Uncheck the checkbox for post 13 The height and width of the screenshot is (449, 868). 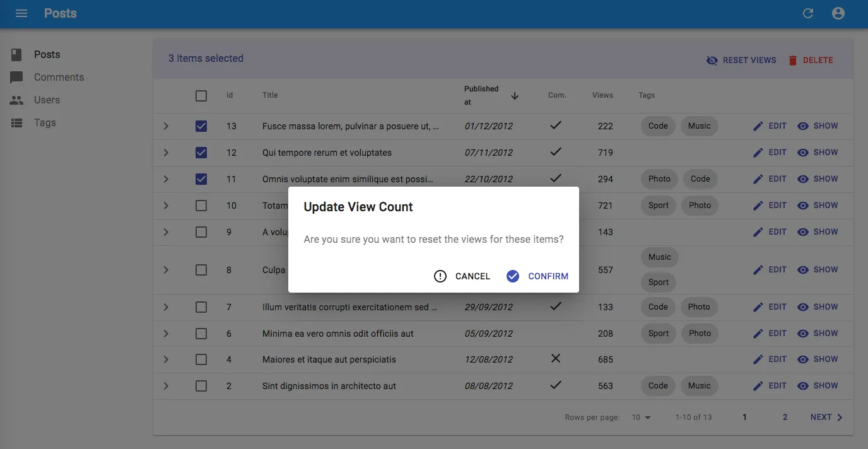click(x=201, y=126)
